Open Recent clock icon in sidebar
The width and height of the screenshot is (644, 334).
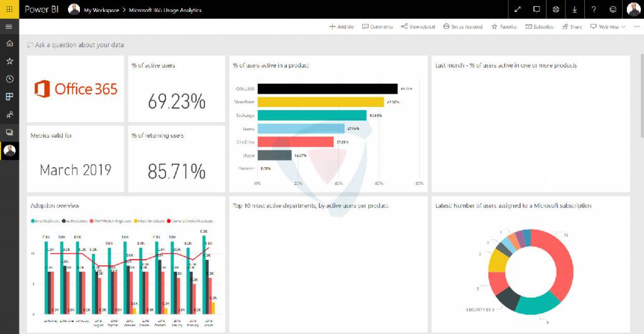pyautogui.click(x=9, y=79)
